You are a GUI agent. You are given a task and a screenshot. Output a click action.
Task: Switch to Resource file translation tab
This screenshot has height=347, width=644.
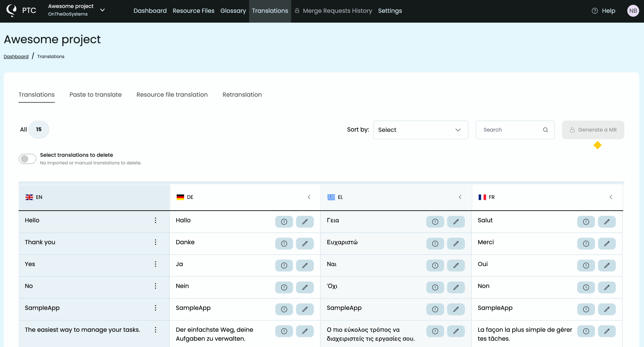172,95
